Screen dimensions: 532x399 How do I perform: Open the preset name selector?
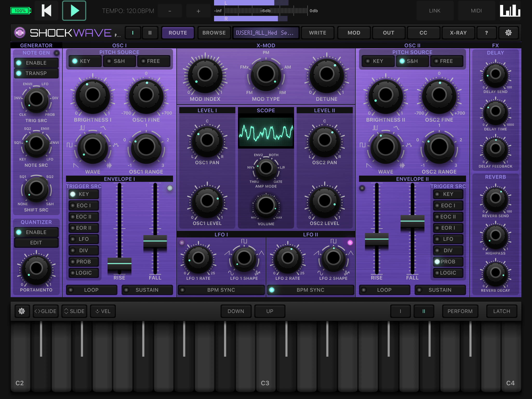pos(266,33)
